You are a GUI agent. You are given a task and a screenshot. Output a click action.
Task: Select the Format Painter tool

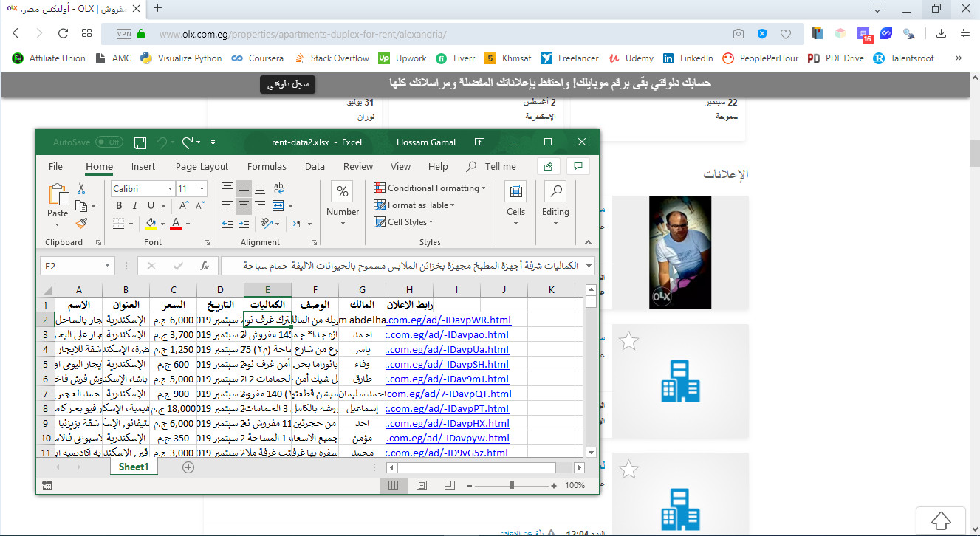(82, 223)
